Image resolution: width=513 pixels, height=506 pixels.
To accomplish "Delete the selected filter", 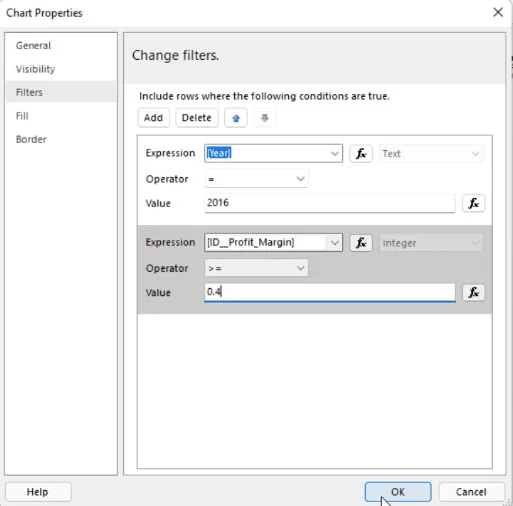I will (197, 118).
